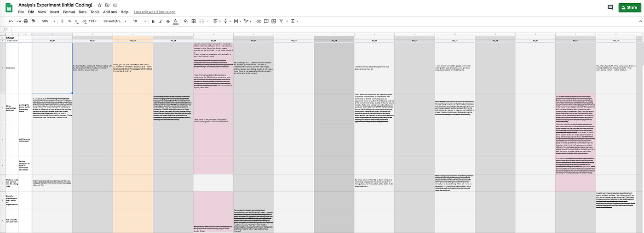Select the SD_01 header cell
Screen dimensions: 644x233
[52, 41]
